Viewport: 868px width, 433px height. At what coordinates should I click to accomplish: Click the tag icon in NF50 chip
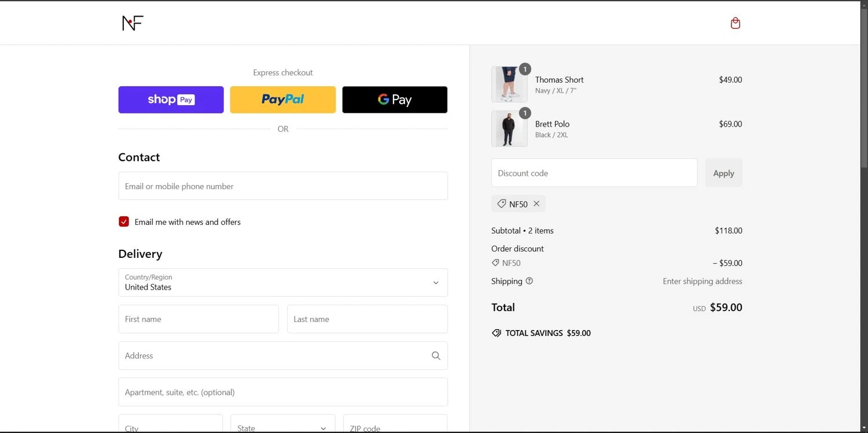click(x=502, y=203)
